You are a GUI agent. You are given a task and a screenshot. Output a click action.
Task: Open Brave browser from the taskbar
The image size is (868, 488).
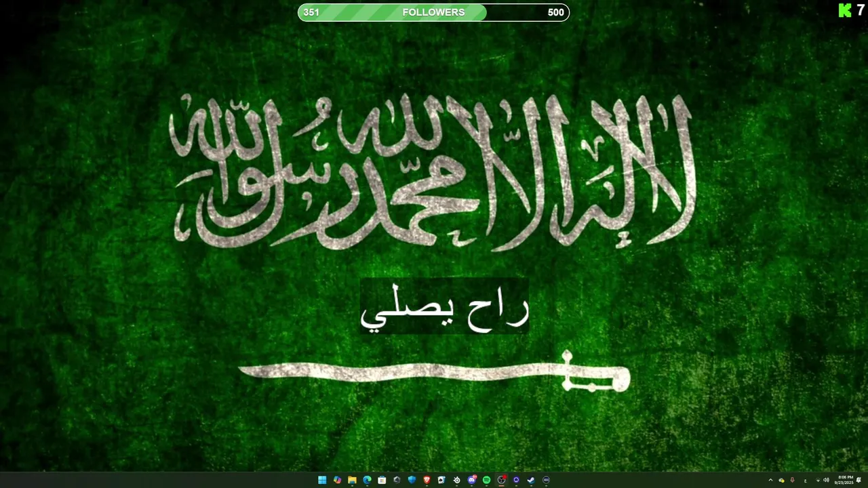tap(427, 480)
